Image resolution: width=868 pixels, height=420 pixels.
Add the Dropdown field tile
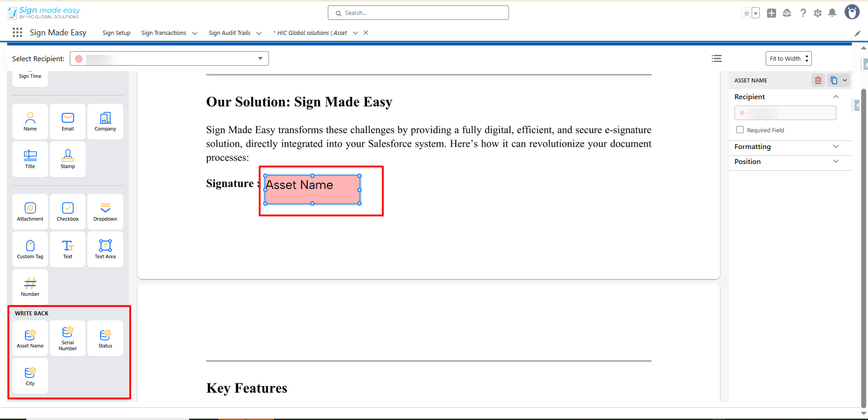tap(106, 212)
